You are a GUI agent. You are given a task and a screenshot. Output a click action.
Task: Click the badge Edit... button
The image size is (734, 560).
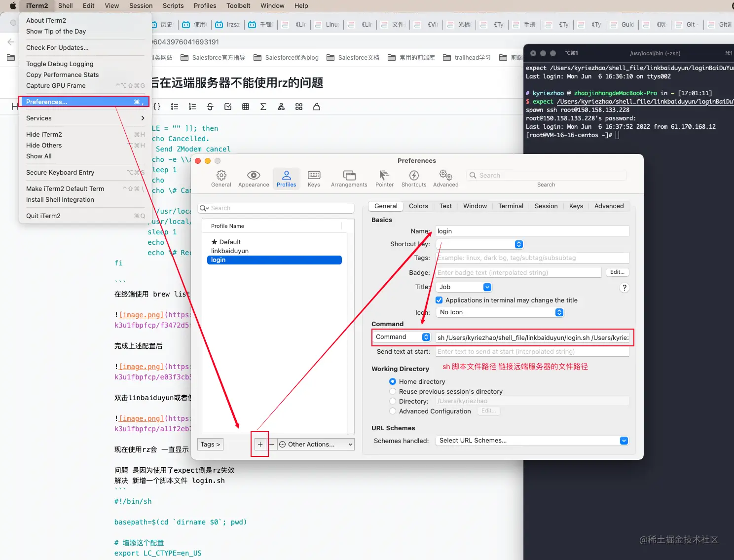[x=617, y=272]
